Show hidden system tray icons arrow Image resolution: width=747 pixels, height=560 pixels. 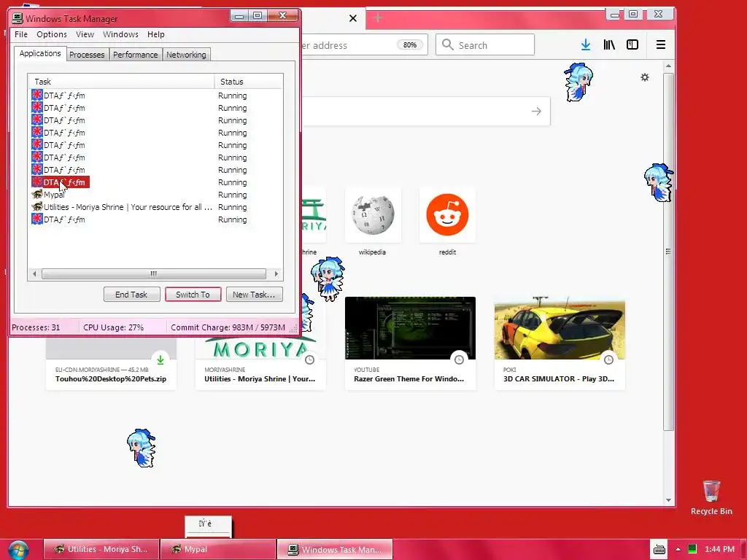678,549
